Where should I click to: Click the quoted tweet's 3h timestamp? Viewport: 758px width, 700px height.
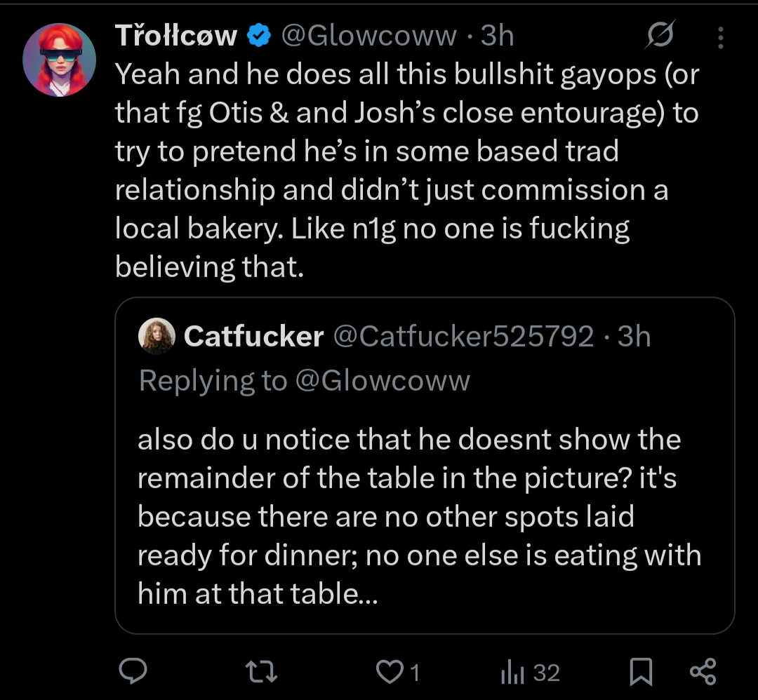[x=634, y=337]
